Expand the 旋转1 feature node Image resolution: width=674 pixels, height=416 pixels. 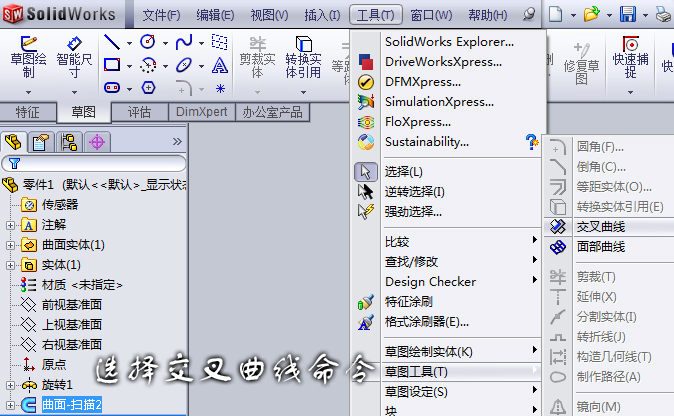pyautogui.click(x=10, y=385)
